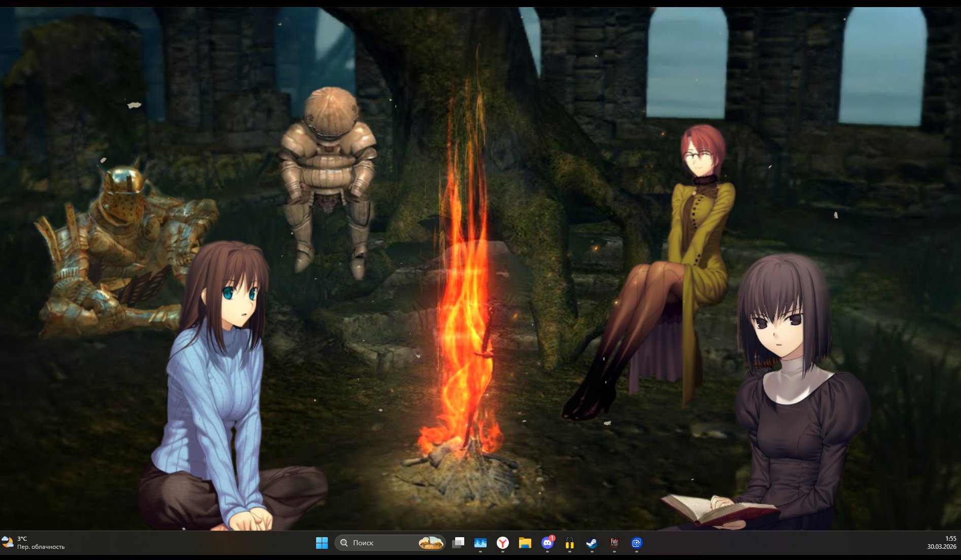This screenshot has height=560, width=961.
Task: Open the Windows Start menu
Action: (x=322, y=543)
